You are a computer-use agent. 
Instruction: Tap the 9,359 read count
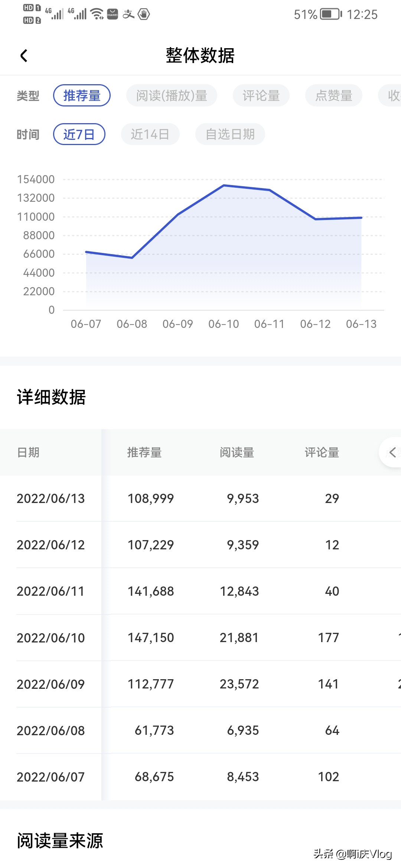[243, 545]
